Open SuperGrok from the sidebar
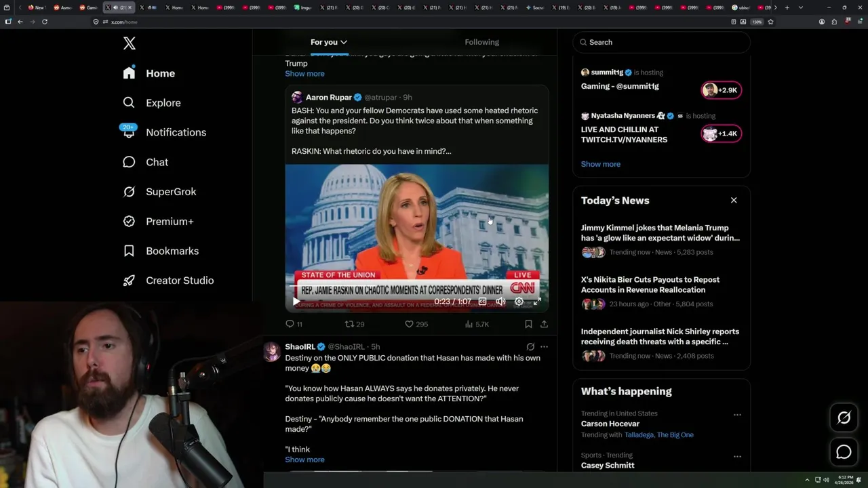The height and width of the screenshot is (488, 868). pyautogui.click(x=159, y=192)
